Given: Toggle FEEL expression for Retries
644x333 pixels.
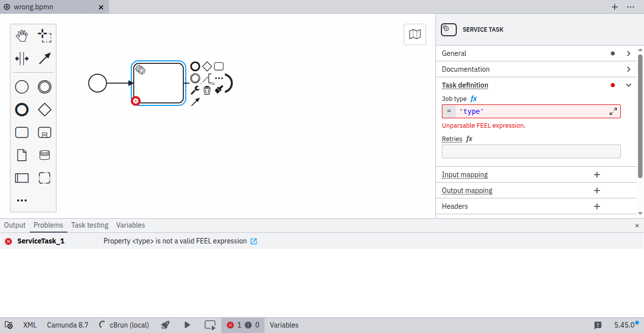Looking at the screenshot, I should [x=469, y=139].
